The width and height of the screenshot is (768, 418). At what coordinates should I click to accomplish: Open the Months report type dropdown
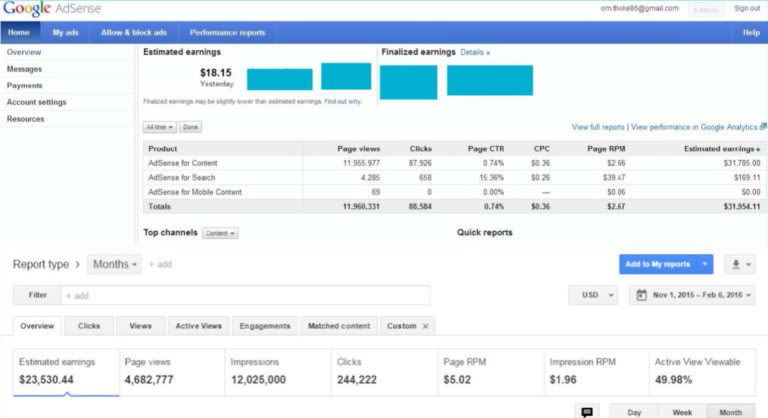click(114, 264)
